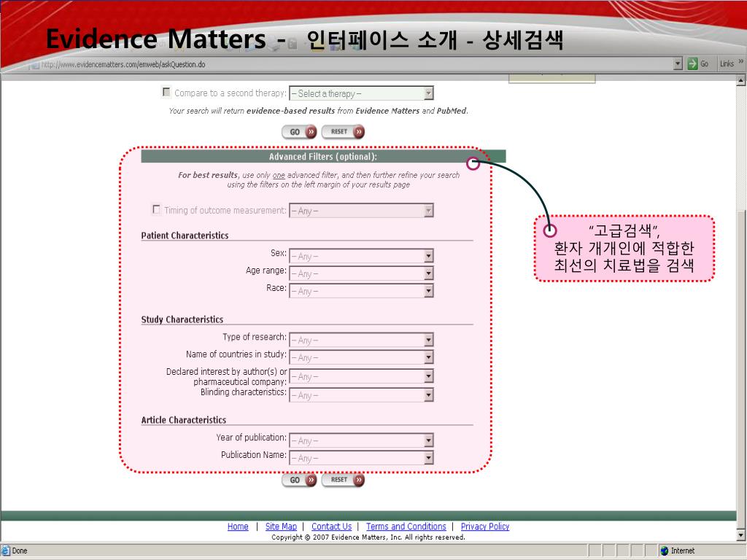
Task: Open the Sex dropdown
Action: [361, 256]
